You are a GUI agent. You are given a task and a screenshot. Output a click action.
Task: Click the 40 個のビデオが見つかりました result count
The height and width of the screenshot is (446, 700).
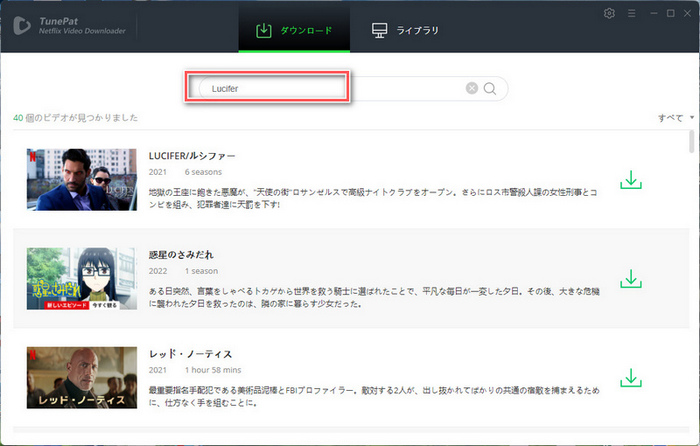click(x=75, y=118)
